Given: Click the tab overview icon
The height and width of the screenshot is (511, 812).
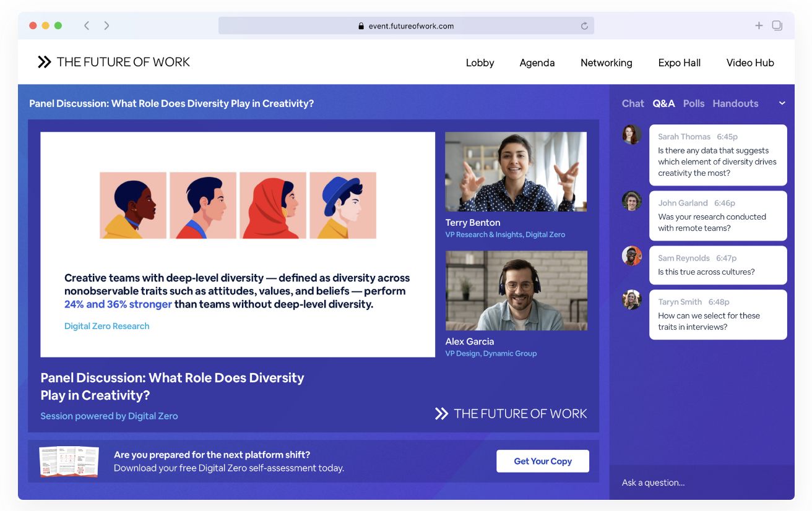Looking at the screenshot, I should point(777,25).
